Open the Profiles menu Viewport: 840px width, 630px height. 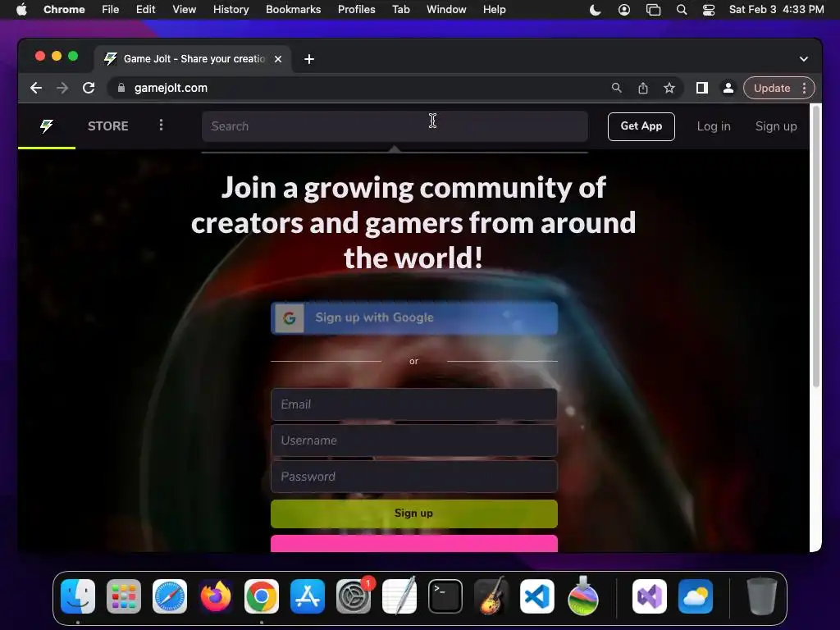356,10
